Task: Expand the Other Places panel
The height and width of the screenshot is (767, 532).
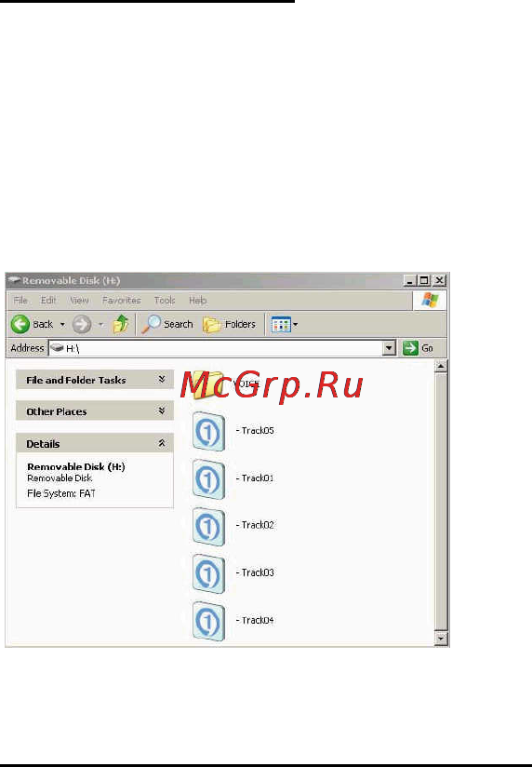Action: pos(161,410)
